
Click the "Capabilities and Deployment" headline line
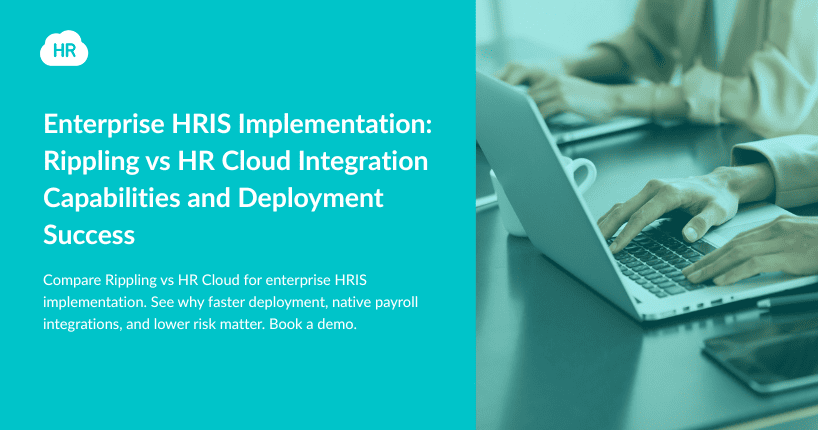coord(213,198)
